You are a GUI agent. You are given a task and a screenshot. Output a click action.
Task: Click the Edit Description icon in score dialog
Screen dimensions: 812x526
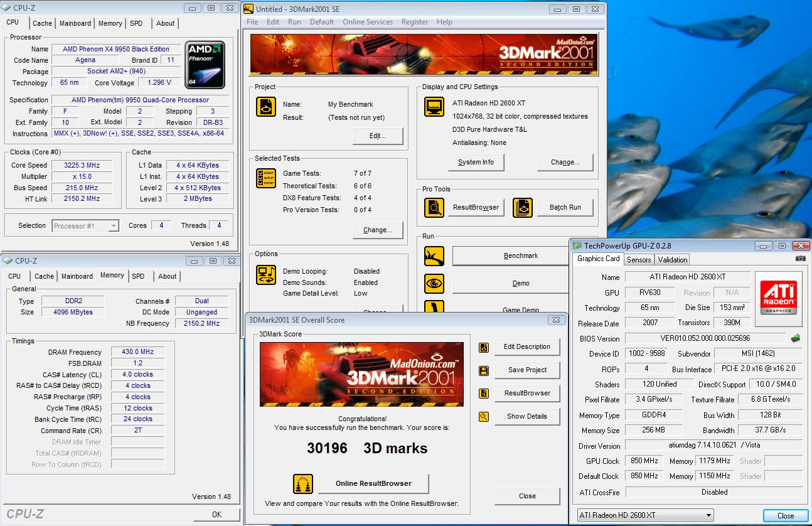pyautogui.click(x=484, y=347)
